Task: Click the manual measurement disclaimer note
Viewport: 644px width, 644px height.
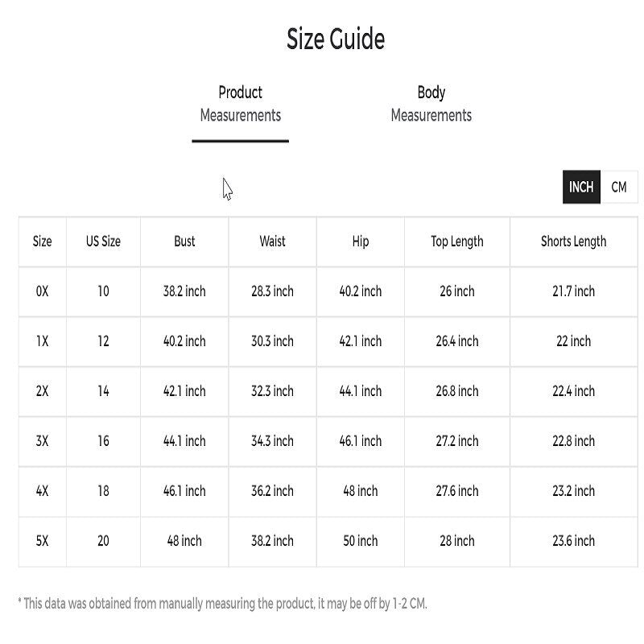Action: pyautogui.click(x=222, y=603)
